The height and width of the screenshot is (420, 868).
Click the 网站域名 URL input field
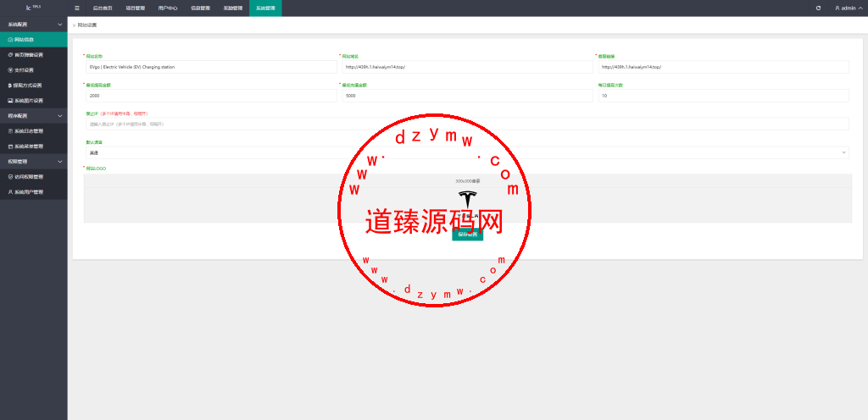[467, 67]
